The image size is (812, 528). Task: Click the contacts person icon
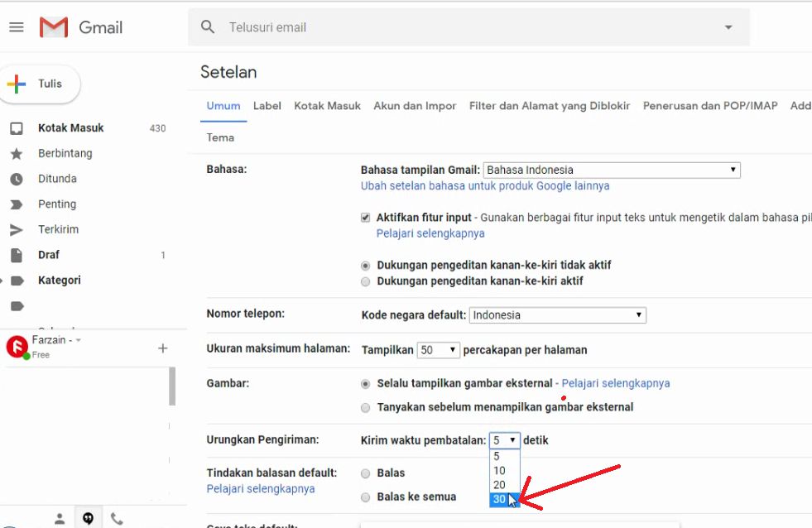(60, 518)
